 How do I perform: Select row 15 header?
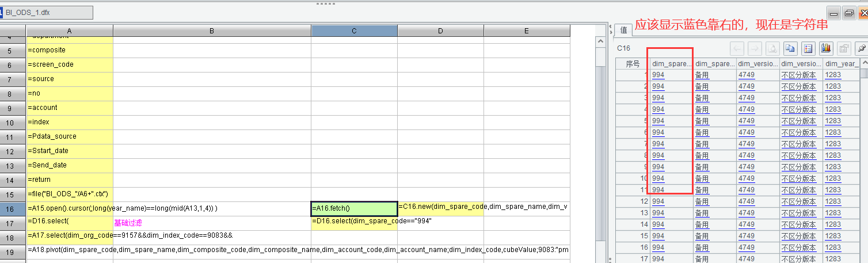coord(13,195)
